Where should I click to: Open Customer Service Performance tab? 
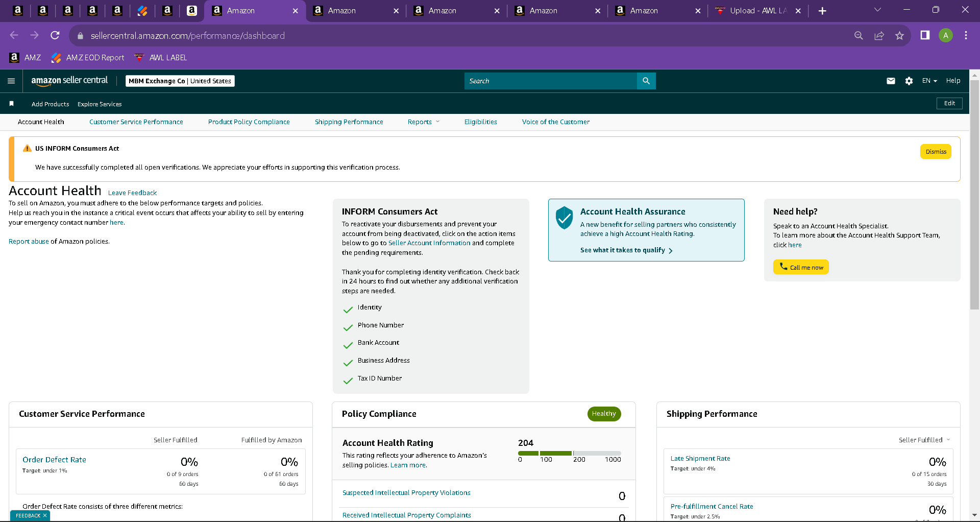pyautogui.click(x=136, y=122)
